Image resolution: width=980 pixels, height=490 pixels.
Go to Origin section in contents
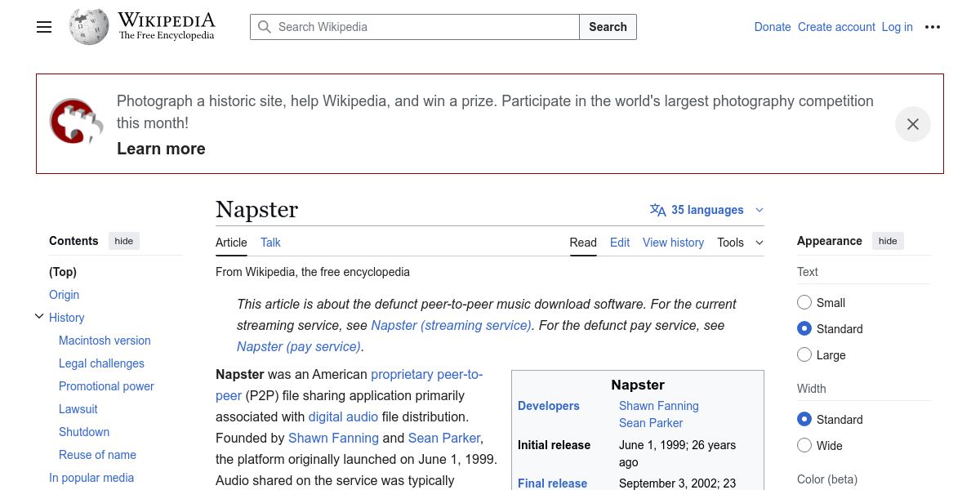(x=64, y=295)
